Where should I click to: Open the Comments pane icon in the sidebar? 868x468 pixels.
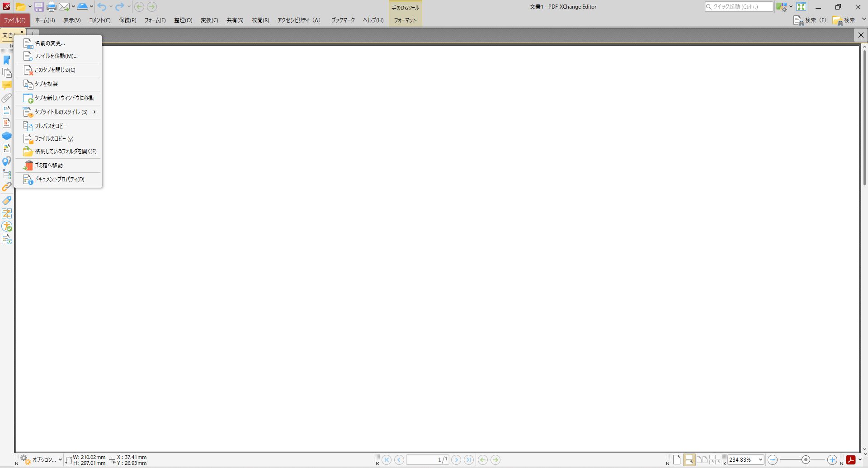tap(7, 85)
